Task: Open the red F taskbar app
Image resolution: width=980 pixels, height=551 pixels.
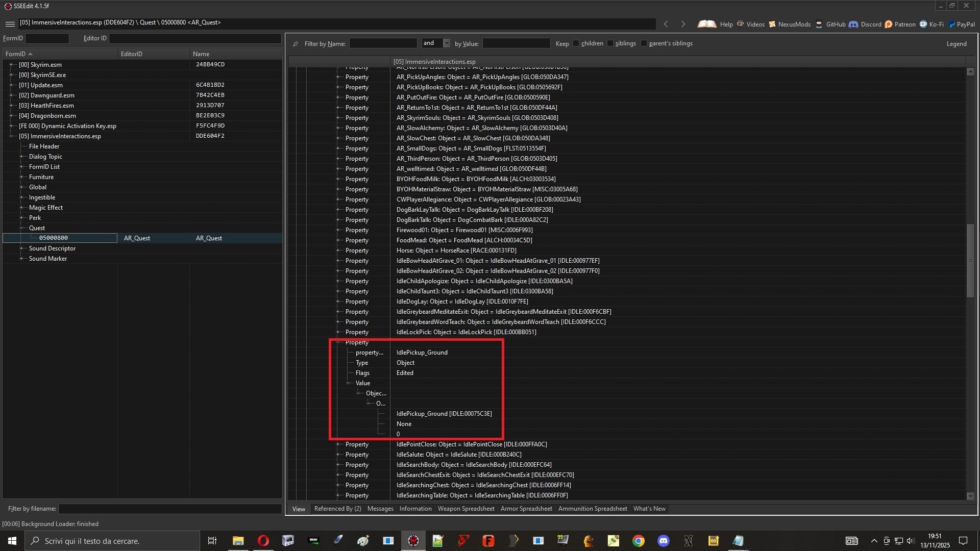Action: (488, 541)
